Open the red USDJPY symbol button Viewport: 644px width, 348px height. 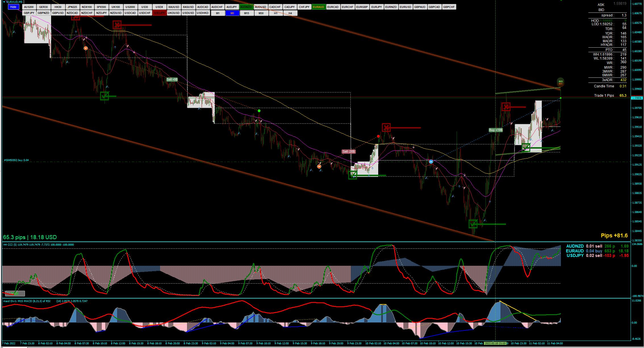click(159, 13)
